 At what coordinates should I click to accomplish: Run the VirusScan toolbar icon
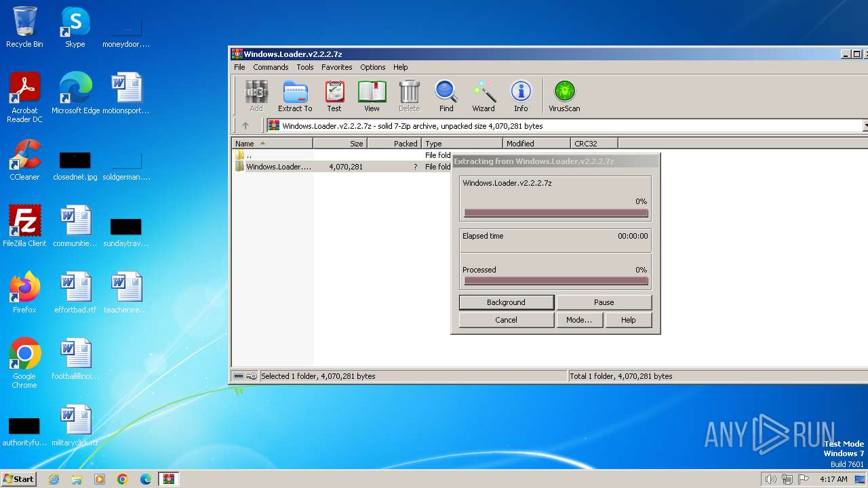[x=564, y=96]
